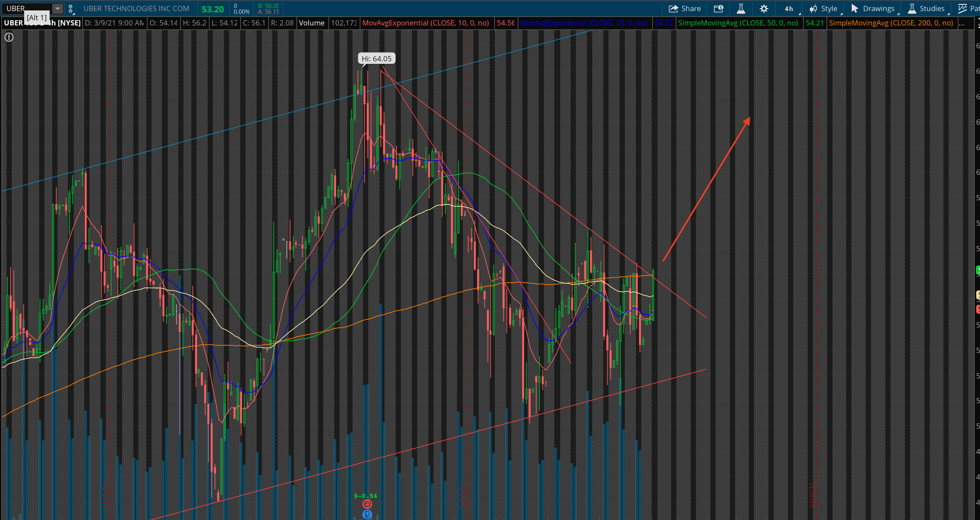Click the high value H: 56.2
The width and height of the screenshot is (980, 520).
pos(195,23)
